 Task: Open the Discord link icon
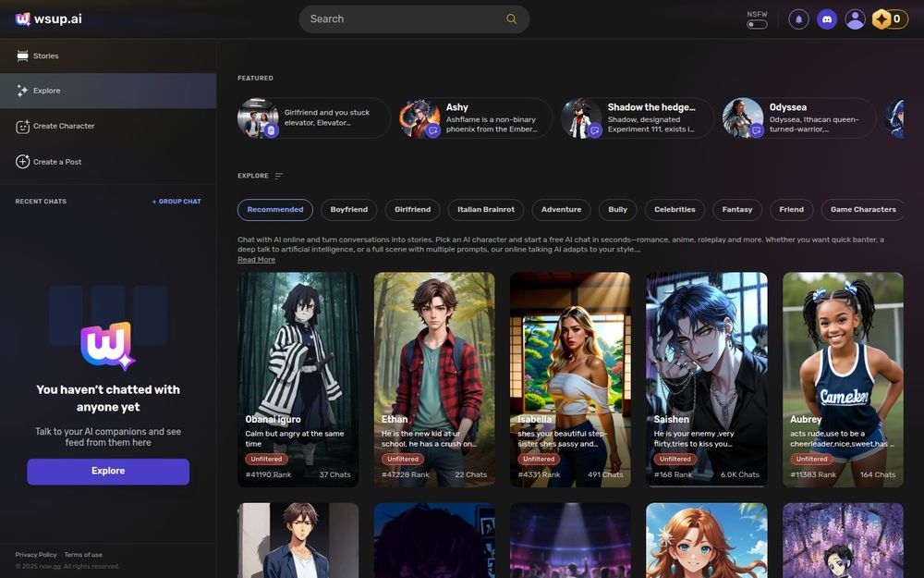pos(827,19)
